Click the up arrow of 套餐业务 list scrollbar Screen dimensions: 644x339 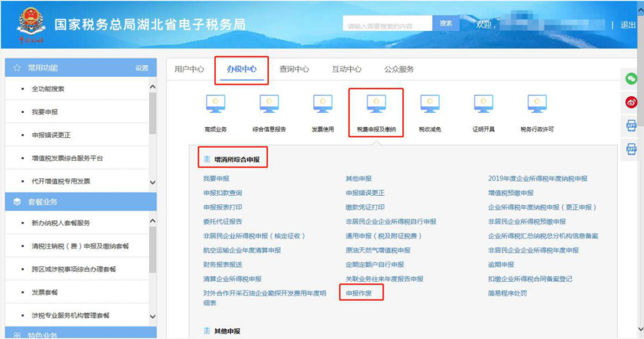[x=153, y=221]
